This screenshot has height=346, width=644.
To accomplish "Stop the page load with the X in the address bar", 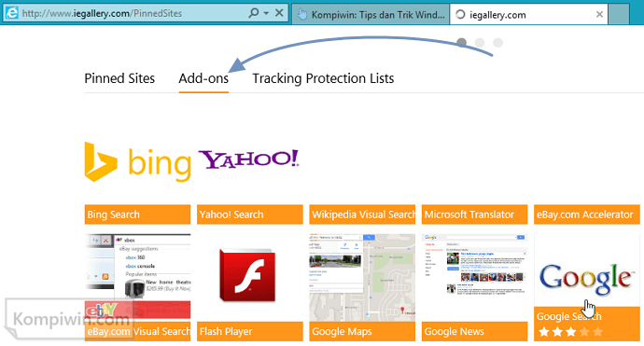I will pos(279,13).
